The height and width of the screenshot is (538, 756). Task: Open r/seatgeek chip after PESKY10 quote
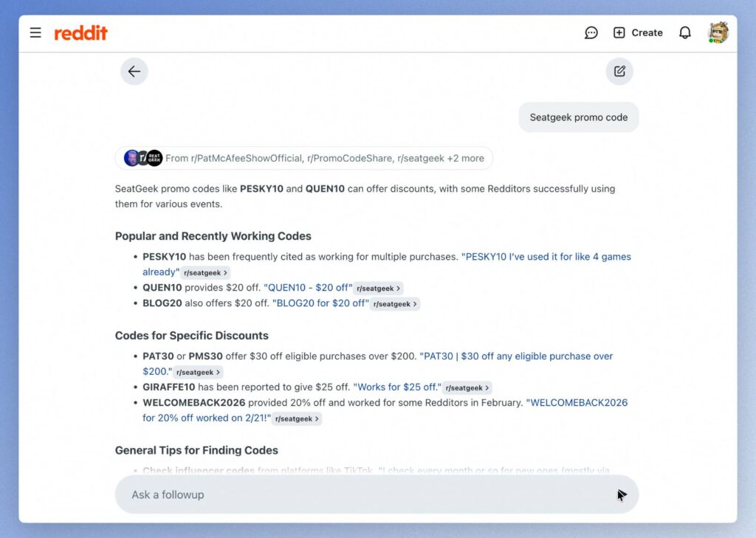pyautogui.click(x=205, y=273)
